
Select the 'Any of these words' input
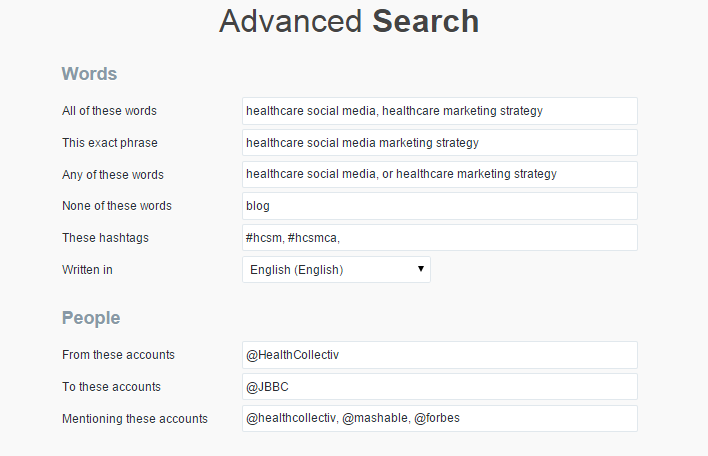(439, 174)
